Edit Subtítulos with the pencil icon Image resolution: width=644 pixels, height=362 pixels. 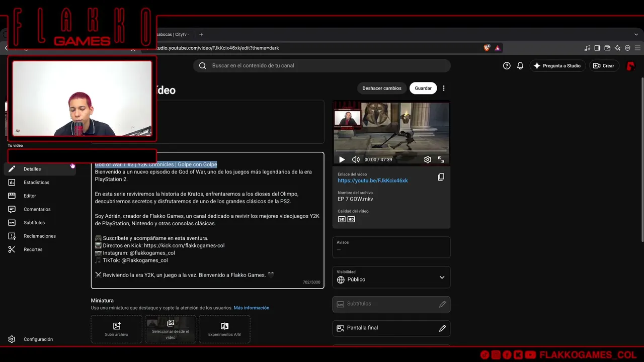coord(442,304)
